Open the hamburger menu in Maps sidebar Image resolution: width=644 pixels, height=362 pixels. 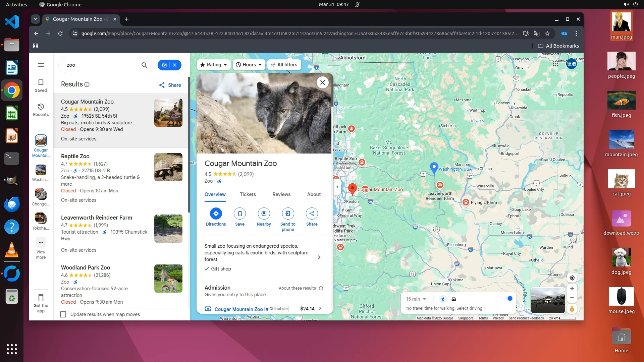(41, 65)
